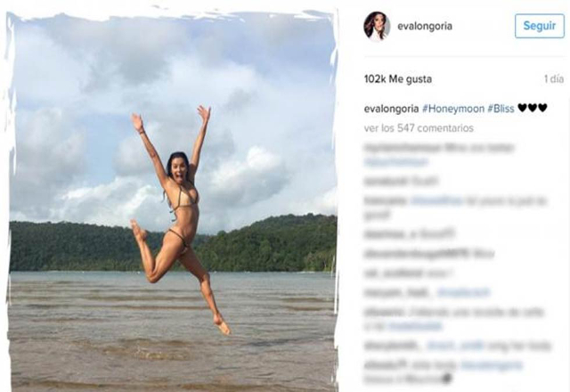Image resolution: width=570 pixels, height=392 pixels.
Task: Open the #Bliss hashtag
Action: 501,109
